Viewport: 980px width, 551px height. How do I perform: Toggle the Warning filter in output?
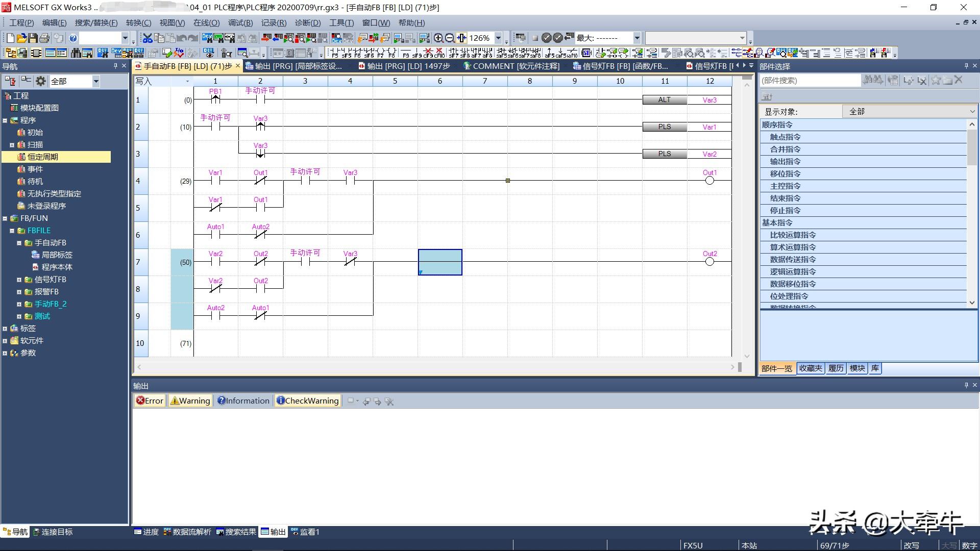tap(190, 401)
